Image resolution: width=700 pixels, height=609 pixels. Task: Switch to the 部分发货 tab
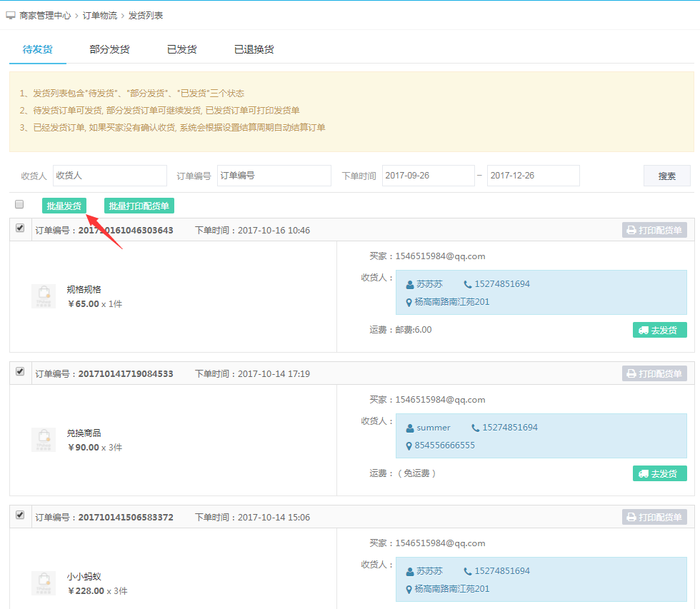click(109, 49)
